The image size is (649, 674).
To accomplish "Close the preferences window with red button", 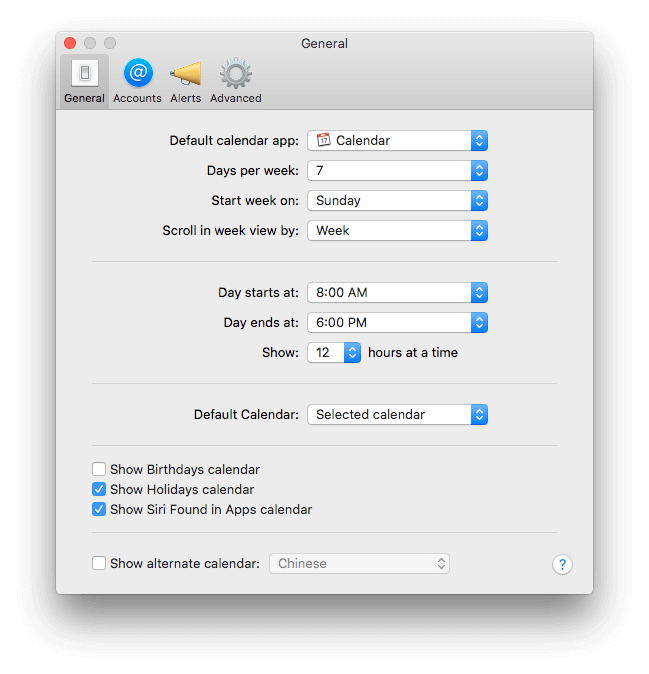I will click(x=70, y=43).
